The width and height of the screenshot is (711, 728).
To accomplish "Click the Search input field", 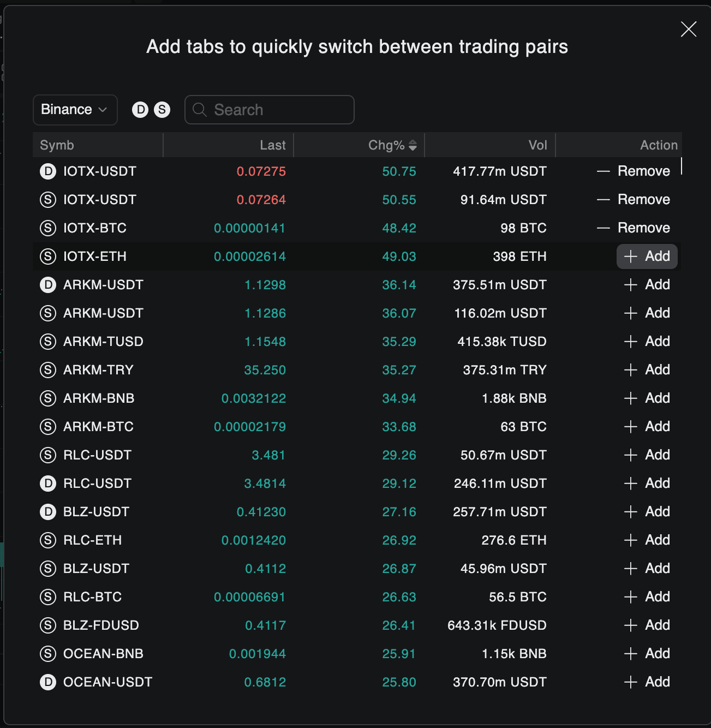I will tap(270, 110).
